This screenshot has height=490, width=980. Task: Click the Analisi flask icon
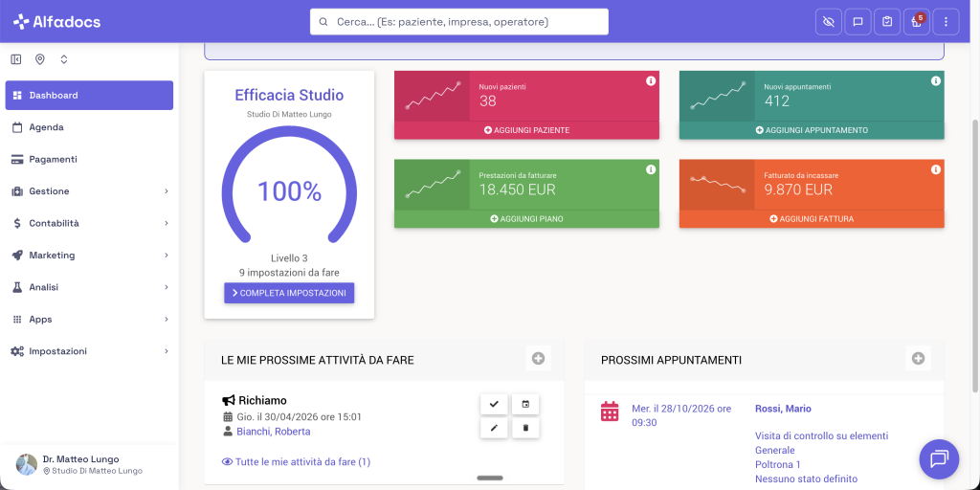(x=17, y=287)
